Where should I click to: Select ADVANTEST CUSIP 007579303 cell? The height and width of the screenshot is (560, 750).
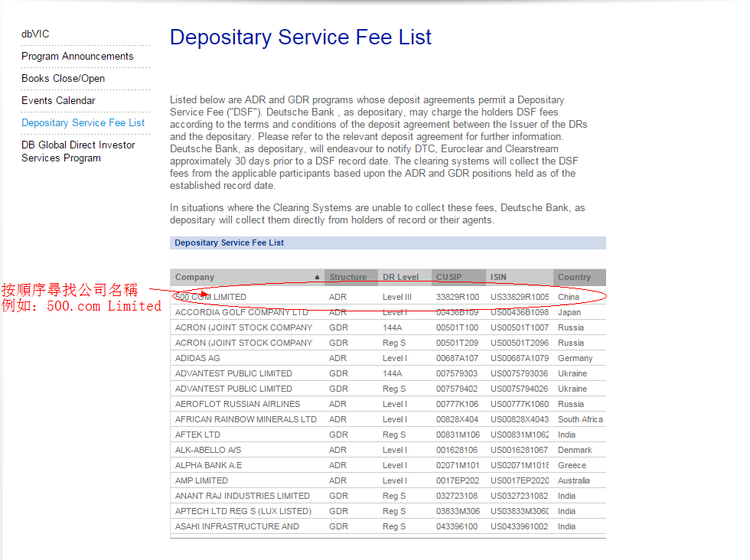[457, 373]
